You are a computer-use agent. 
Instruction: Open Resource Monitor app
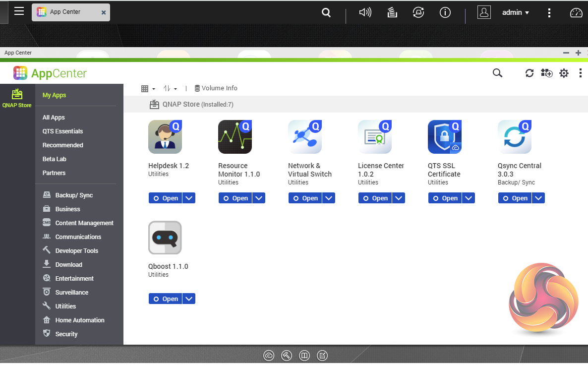235,198
